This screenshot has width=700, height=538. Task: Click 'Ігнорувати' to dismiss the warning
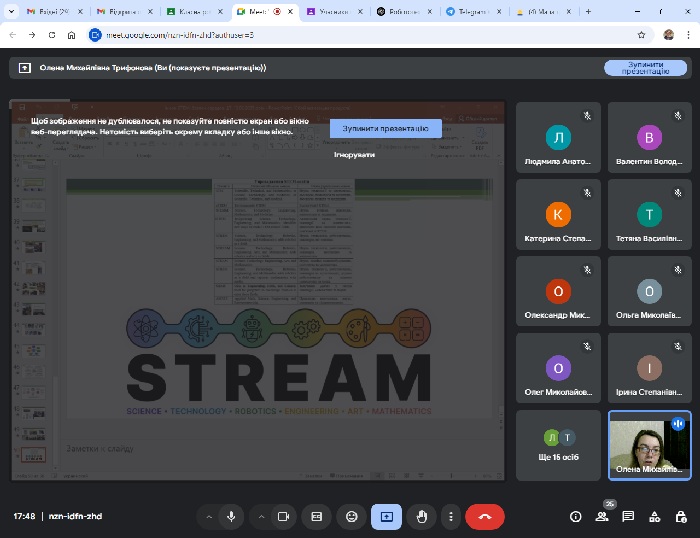[354, 154]
